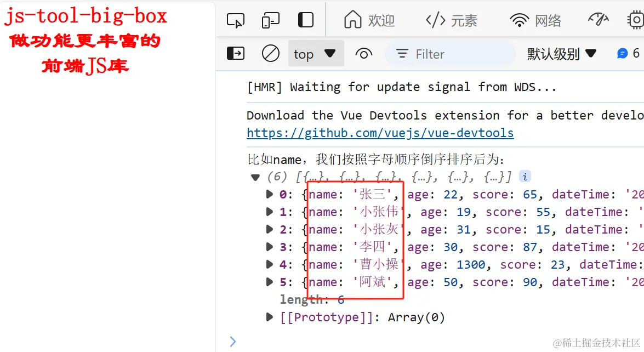Click the age value 1300 in row 4
Image resolution: width=644 pixels, height=352 pixels.
click(x=471, y=264)
